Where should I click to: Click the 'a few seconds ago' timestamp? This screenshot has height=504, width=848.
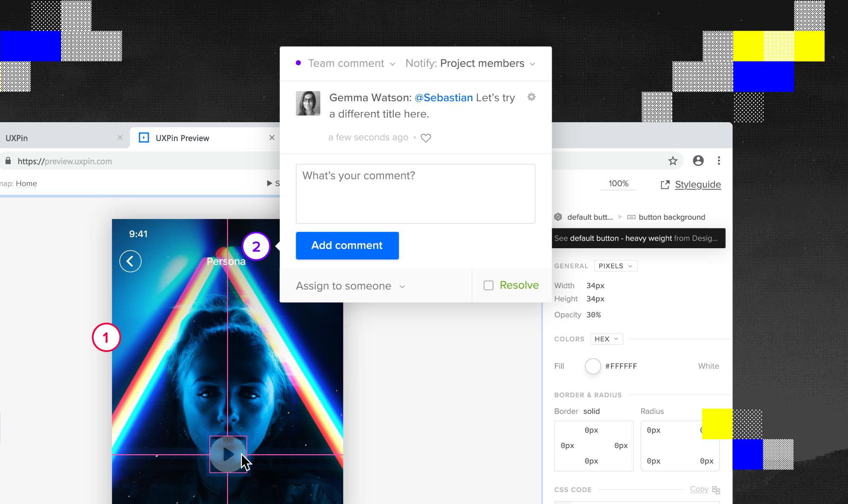tap(368, 137)
